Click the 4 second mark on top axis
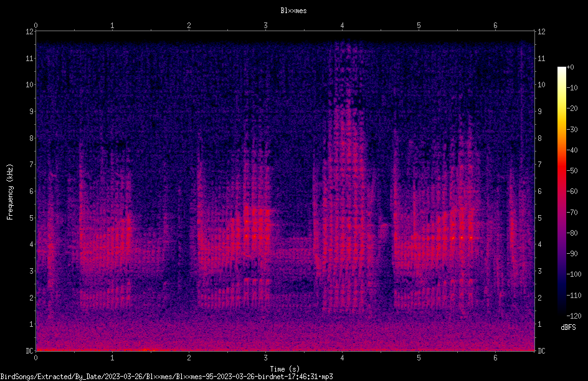 (x=342, y=26)
